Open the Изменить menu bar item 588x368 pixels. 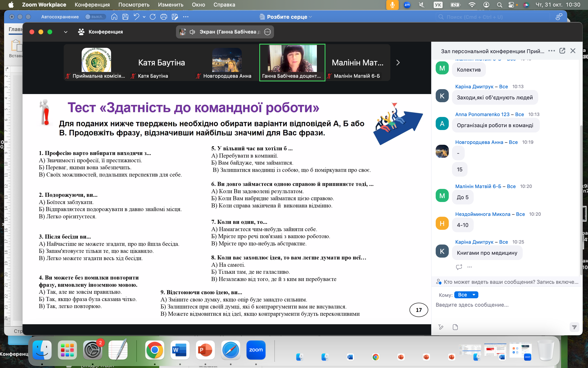click(x=170, y=5)
